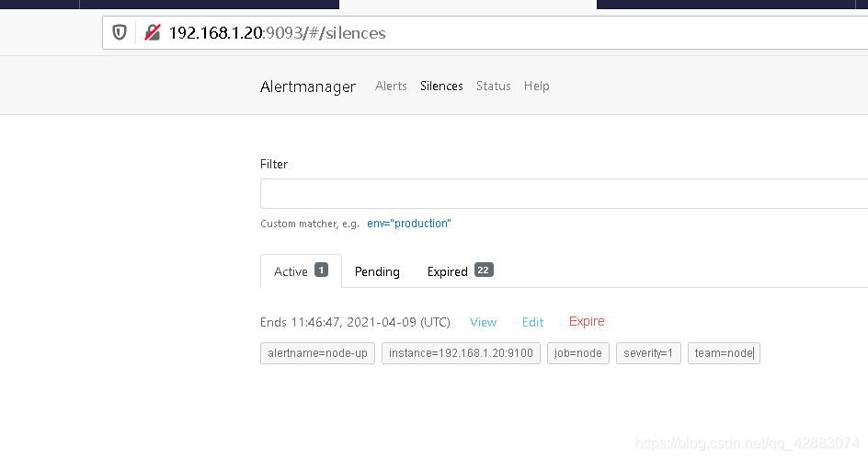Click the alertname=node-up matcher label
The image size is (868, 460).
(318, 353)
